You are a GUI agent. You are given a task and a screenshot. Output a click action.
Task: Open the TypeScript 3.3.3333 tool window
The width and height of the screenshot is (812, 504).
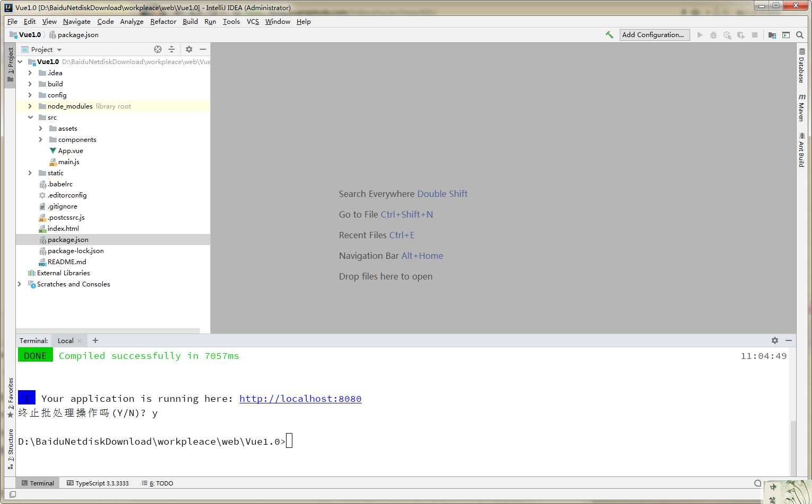97,483
